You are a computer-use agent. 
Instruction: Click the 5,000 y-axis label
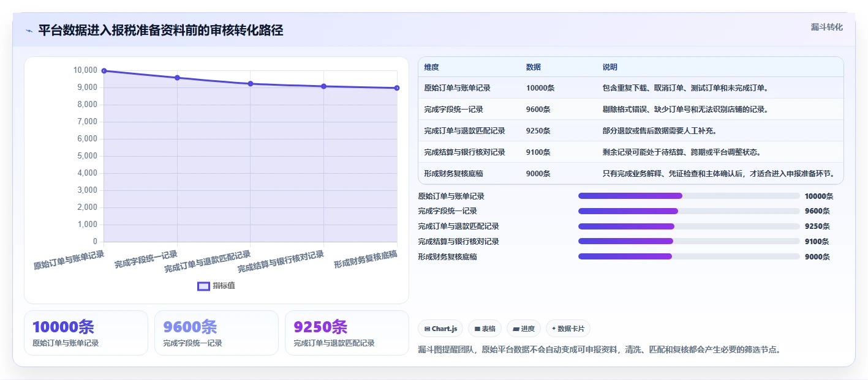[87, 156]
